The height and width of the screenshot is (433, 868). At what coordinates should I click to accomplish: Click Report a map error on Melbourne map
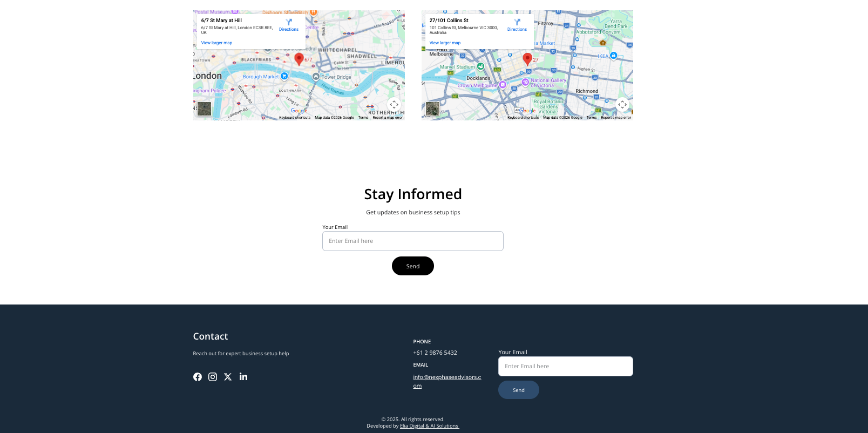pyautogui.click(x=616, y=118)
